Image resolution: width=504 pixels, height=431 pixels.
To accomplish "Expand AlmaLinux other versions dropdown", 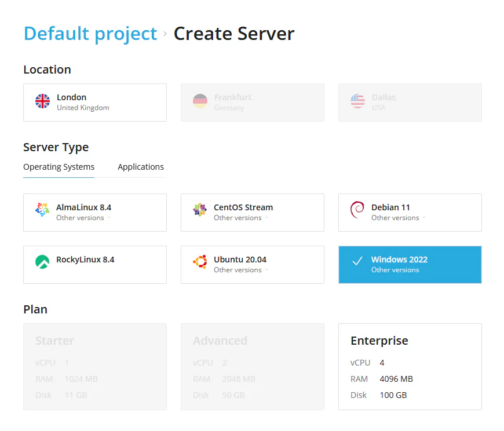I will (83, 218).
